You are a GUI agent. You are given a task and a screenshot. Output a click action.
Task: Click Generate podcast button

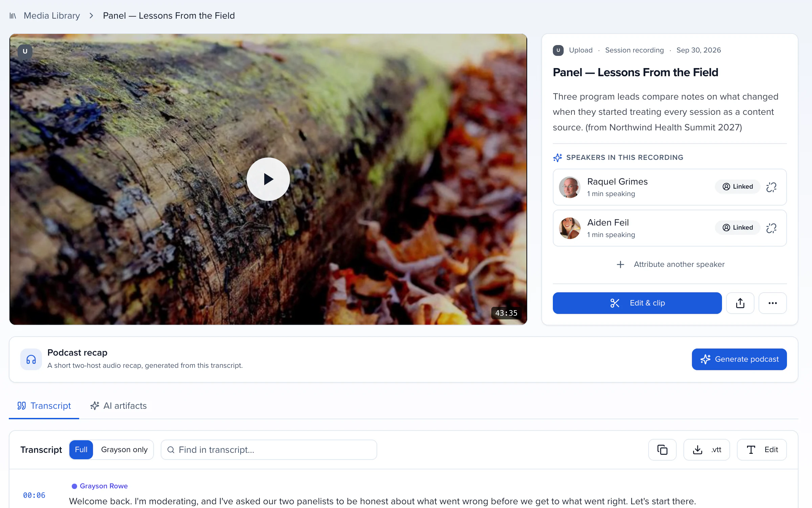739,359
